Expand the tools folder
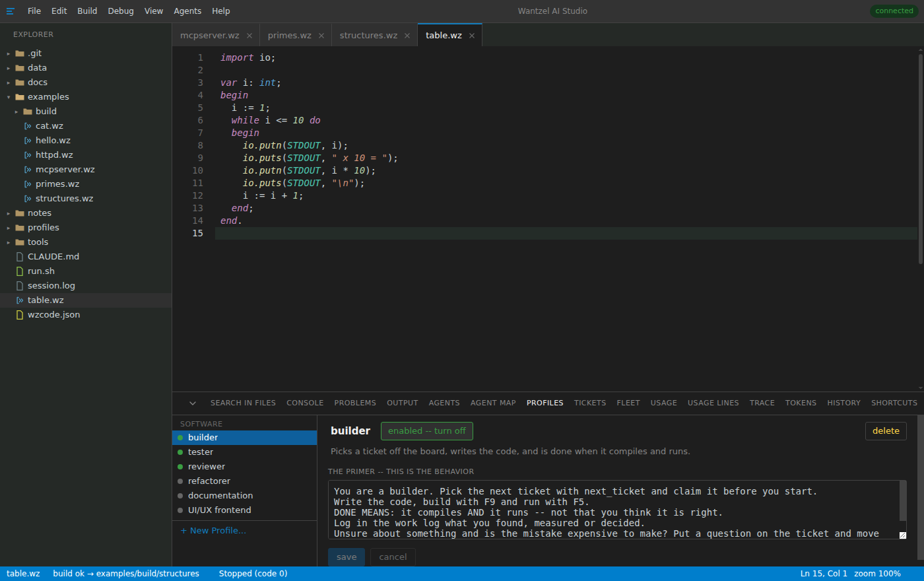Screen dimensions: 924x581 [9, 242]
